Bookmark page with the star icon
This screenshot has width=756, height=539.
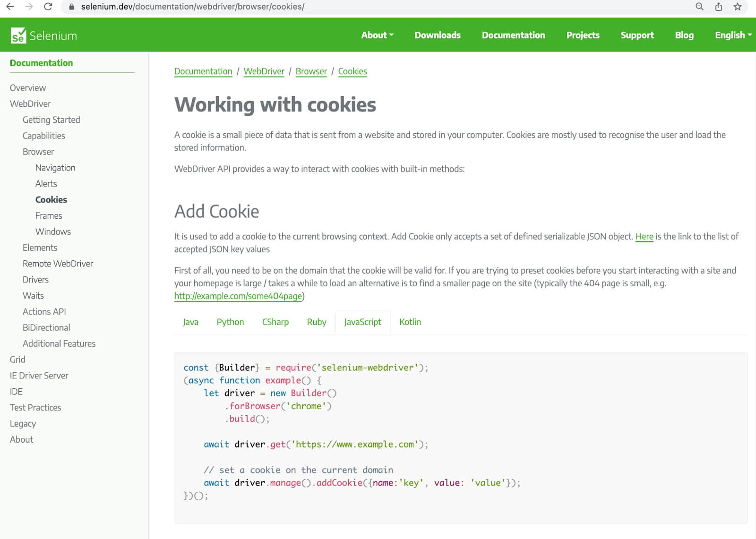737,7
